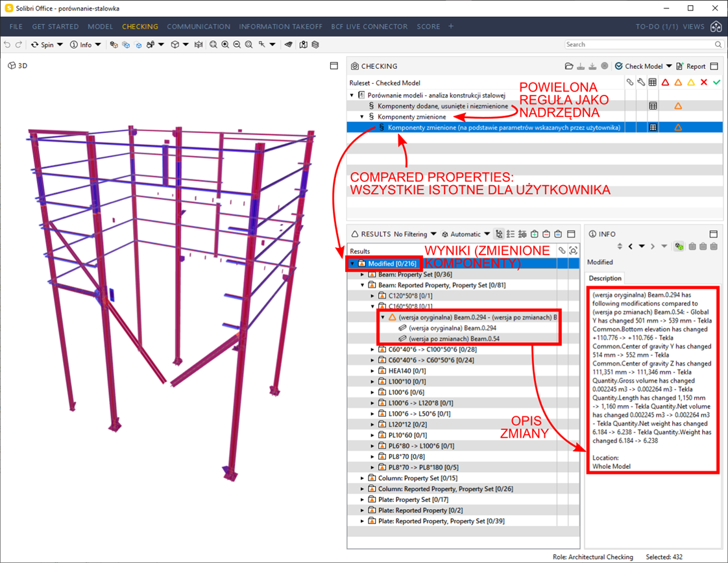This screenshot has width=728, height=563.
Task: Expand Beam: Property Set [0/36] group
Action: 363,275
